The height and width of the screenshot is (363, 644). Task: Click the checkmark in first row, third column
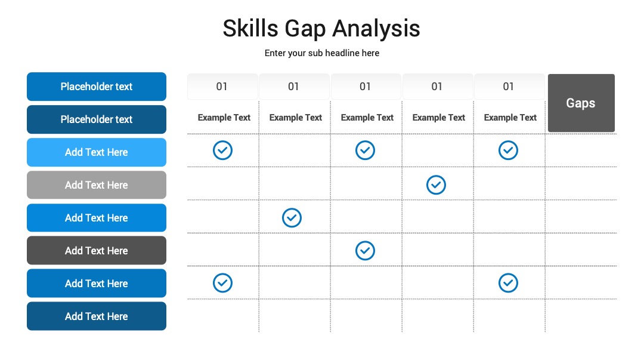[365, 150]
